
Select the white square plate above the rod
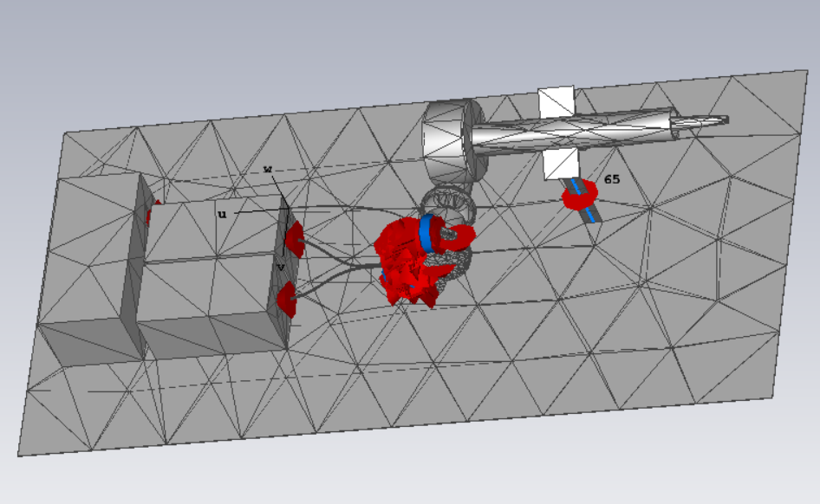click(x=556, y=102)
